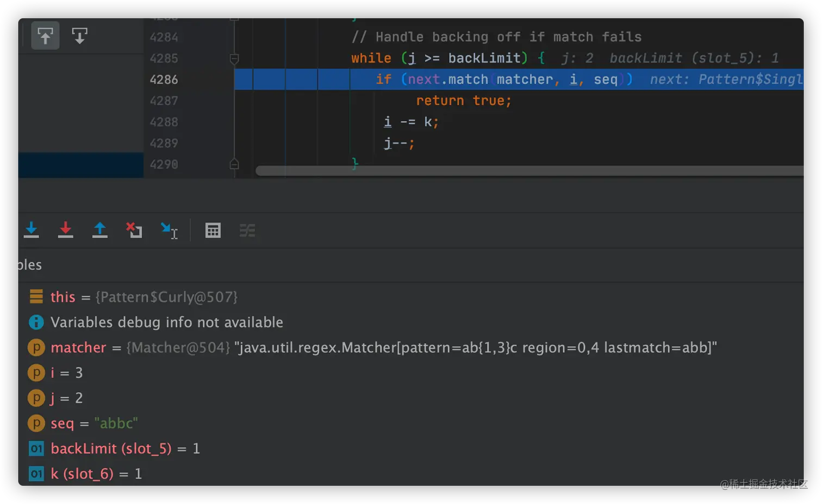Click line number 4285 in the gutter
The width and height of the screenshot is (822, 504).
pos(164,58)
